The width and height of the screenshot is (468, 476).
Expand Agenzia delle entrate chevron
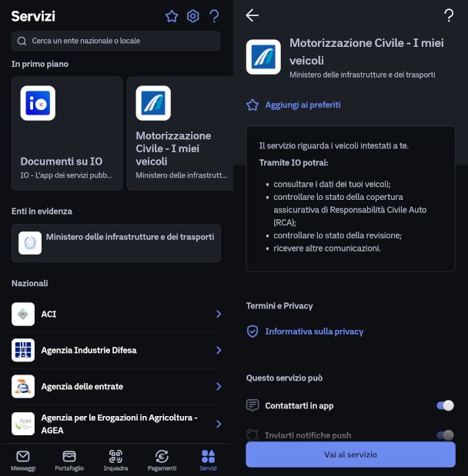pyautogui.click(x=219, y=387)
